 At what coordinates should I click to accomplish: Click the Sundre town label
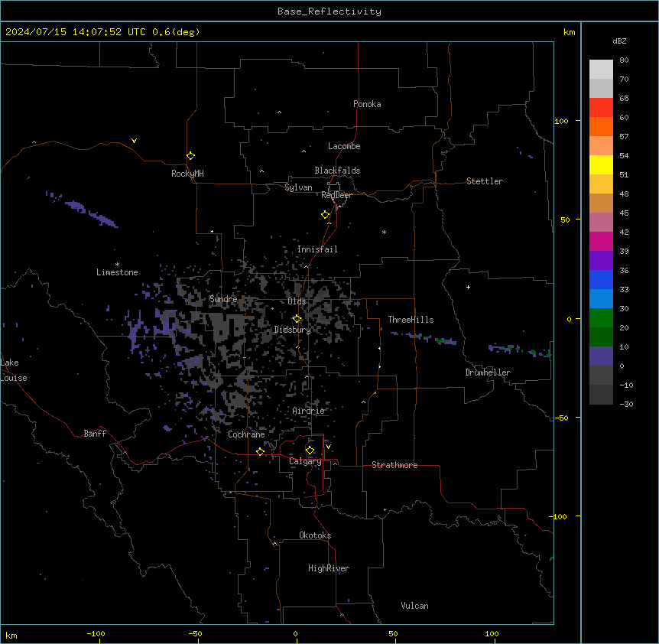click(223, 299)
